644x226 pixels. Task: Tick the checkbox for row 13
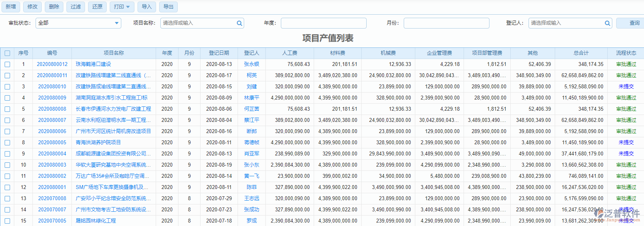tap(7, 199)
